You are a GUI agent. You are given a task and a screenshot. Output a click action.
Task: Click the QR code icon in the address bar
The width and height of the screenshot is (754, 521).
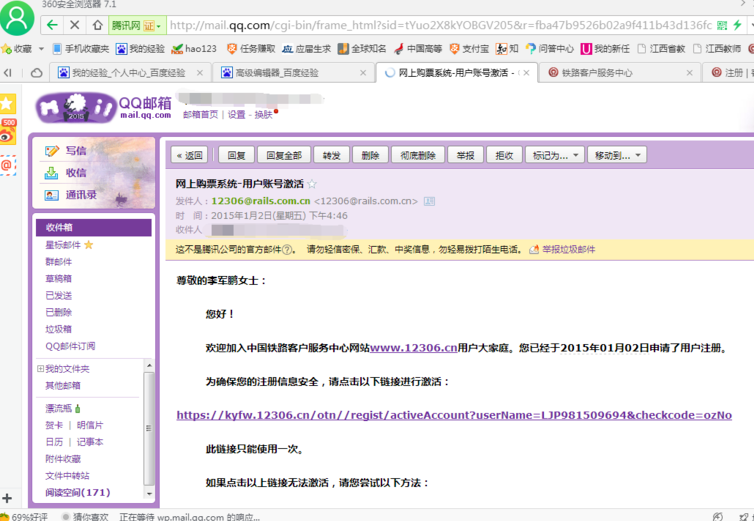(x=722, y=25)
